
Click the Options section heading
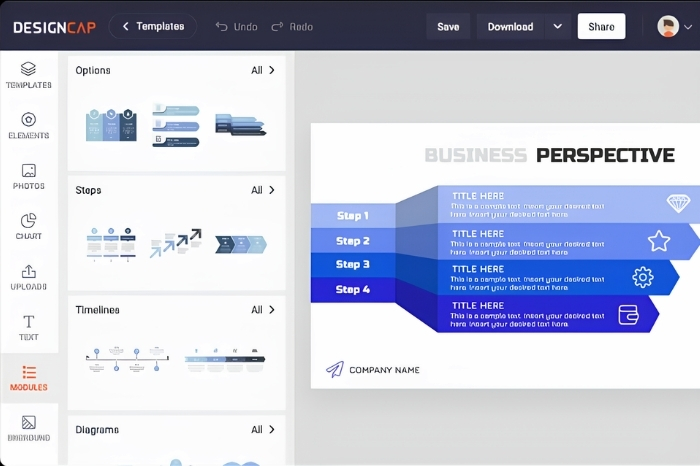click(x=93, y=71)
